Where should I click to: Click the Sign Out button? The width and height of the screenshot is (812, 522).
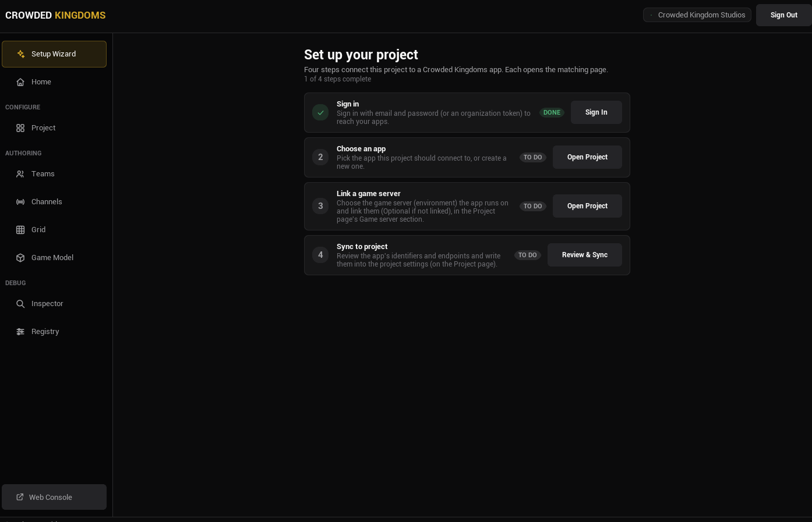783,15
